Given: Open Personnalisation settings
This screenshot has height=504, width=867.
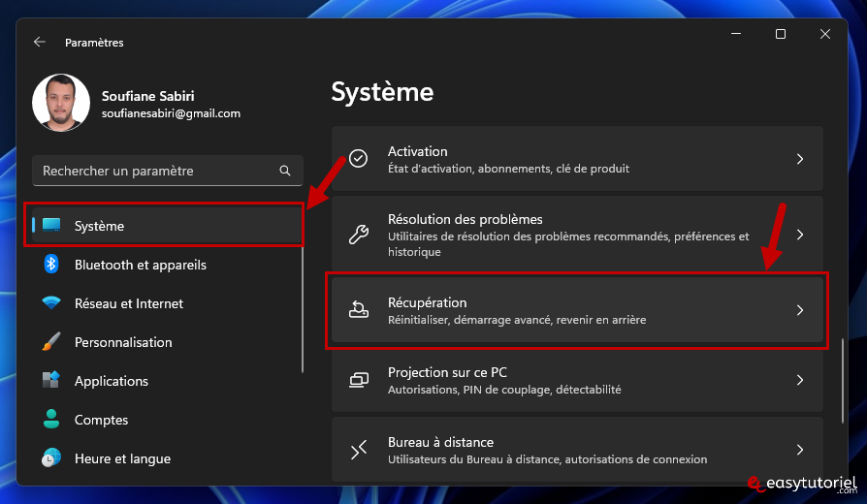Looking at the screenshot, I should 167,342.
